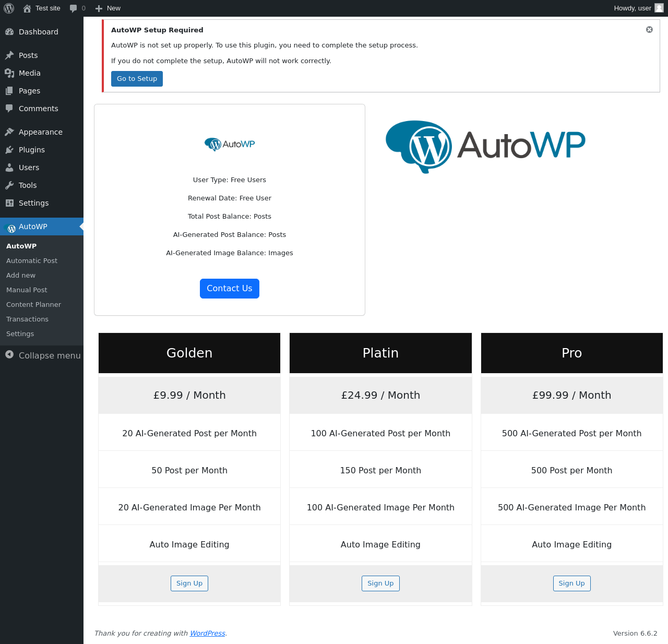Click the Version 6.6.2 footer text

(x=635, y=634)
